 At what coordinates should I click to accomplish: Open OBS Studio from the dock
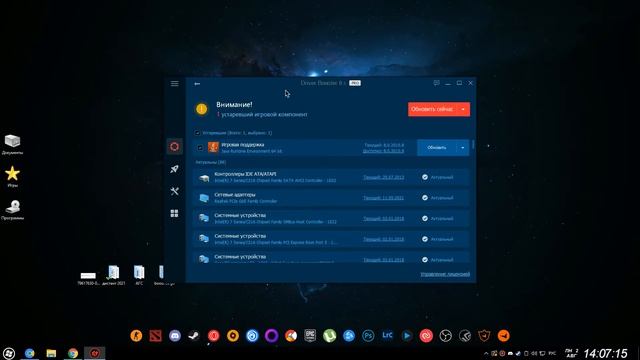pos(445,336)
